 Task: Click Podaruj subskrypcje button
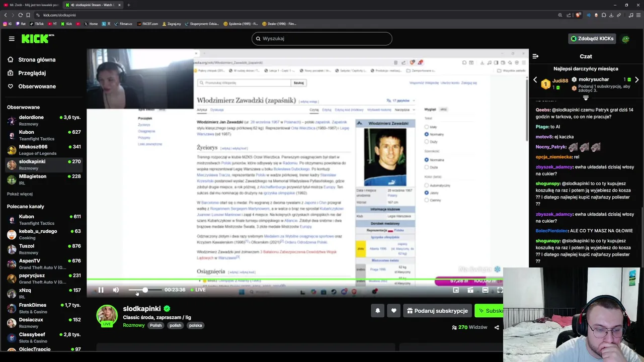click(x=437, y=311)
